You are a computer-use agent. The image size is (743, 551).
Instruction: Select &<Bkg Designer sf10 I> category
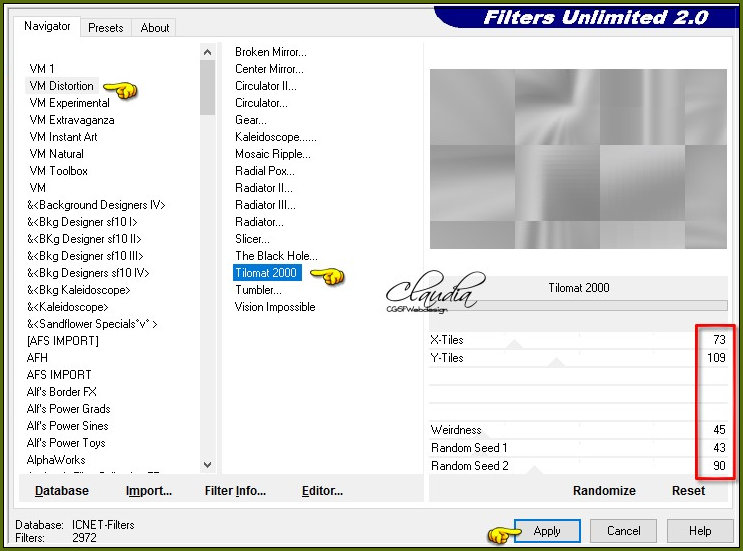point(82,222)
